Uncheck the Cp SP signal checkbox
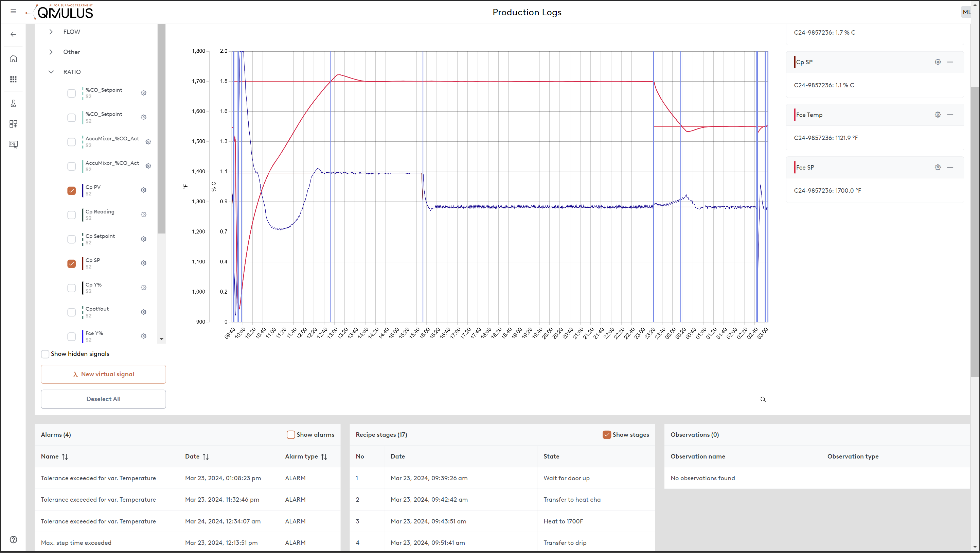Screen dimensions: 980x553 [x=72, y=263]
